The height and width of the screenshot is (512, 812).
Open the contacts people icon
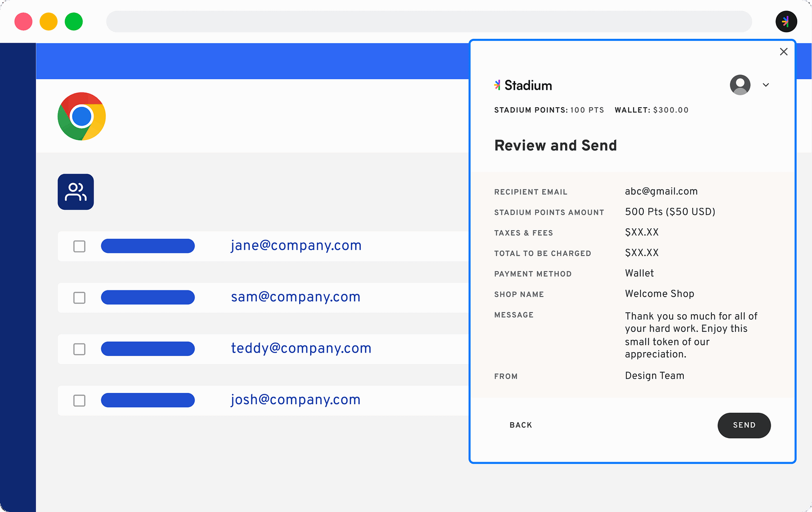point(76,192)
